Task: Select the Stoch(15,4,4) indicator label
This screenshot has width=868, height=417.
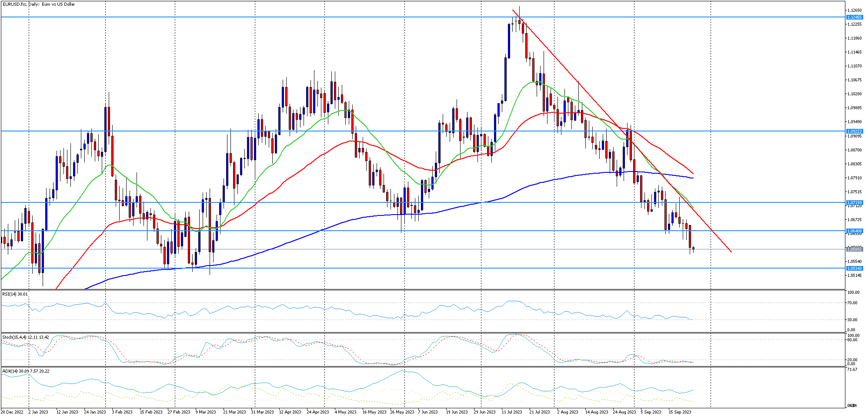Action: [x=26, y=337]
